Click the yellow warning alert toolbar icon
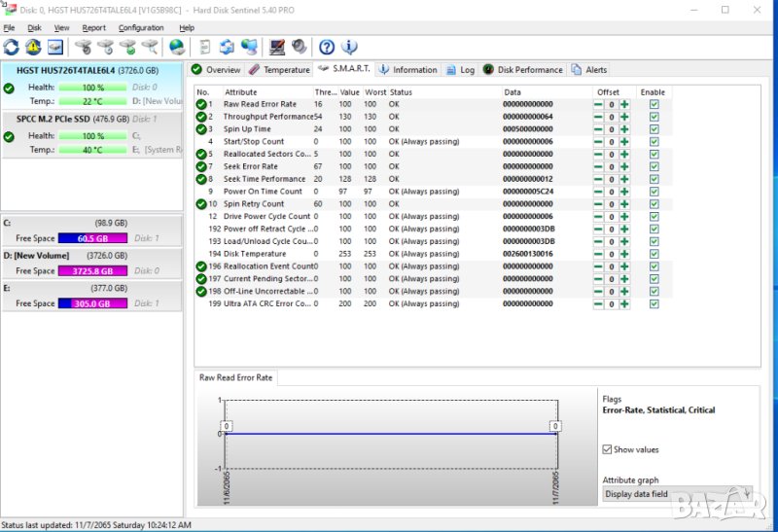 click(33, 47)
